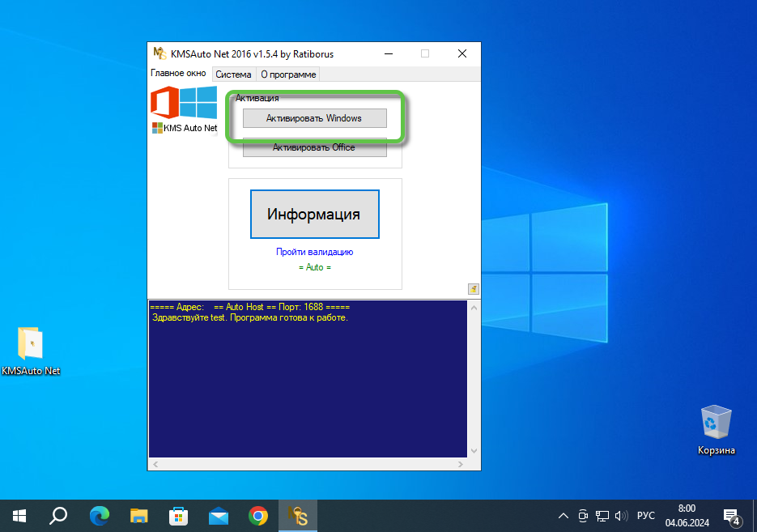Launch Google Chrome from taskbar

(x=258, y=516)
